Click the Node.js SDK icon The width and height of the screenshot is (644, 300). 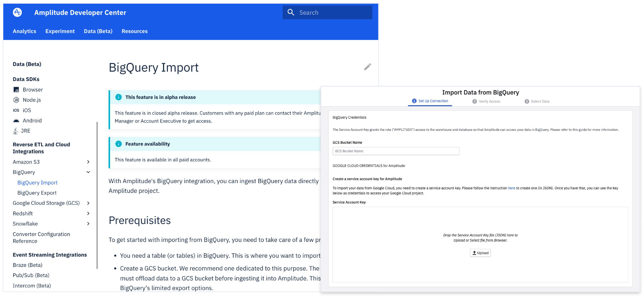16,100
